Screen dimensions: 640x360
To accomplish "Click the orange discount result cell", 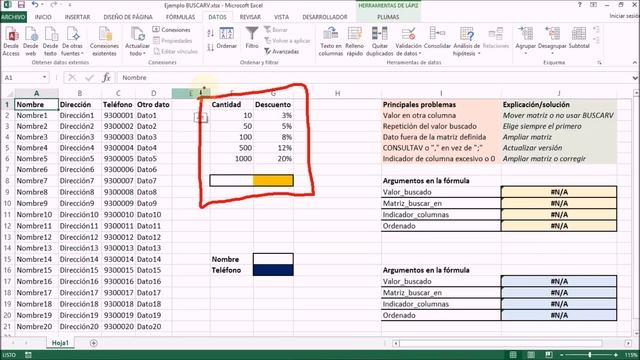I will tap(273, 180).
